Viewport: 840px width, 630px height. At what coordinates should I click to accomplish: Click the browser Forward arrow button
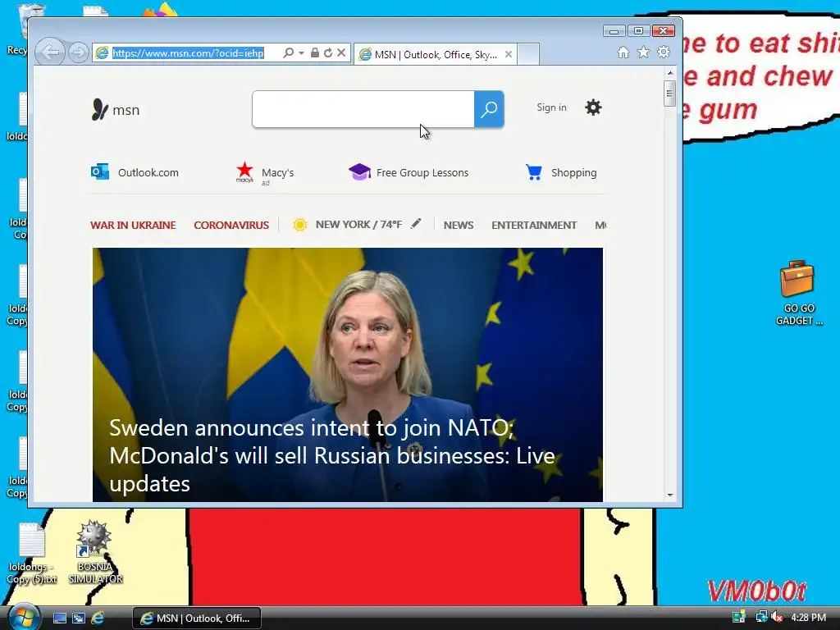[79, 52]
